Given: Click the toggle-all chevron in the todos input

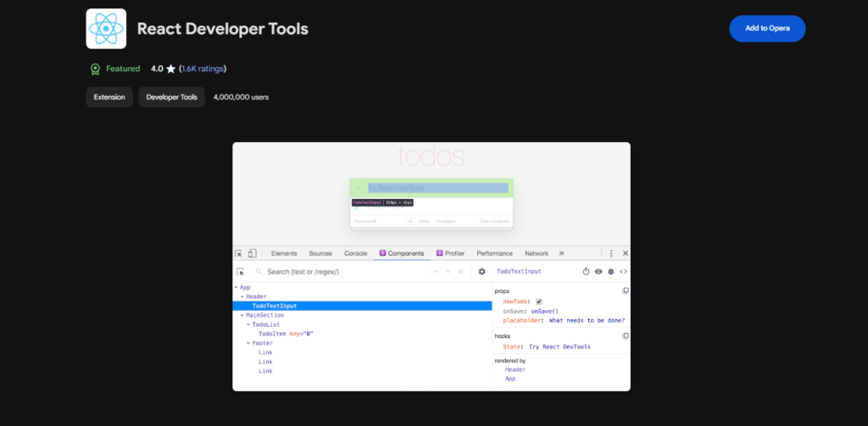Looking at the screenshot, I should [x=358, y=188].
